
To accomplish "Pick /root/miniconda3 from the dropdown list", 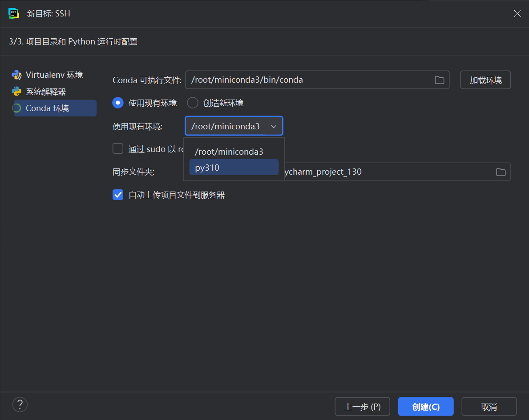I will tap(234, 152).
